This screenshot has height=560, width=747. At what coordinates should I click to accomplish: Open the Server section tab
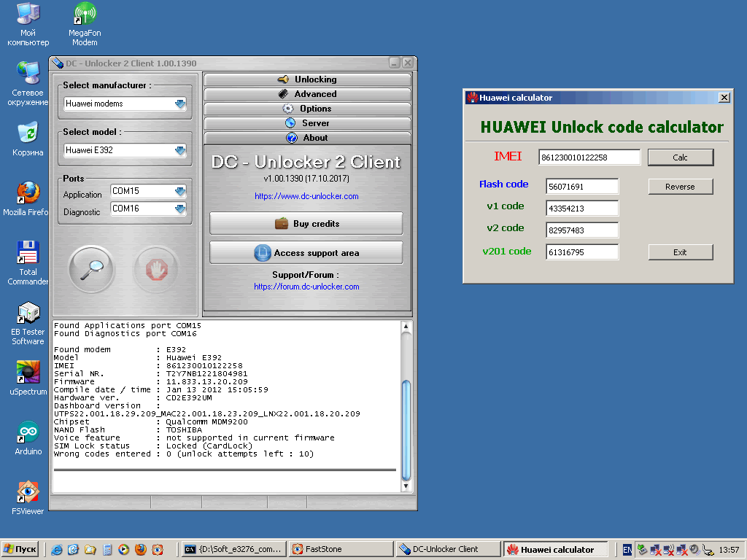pos(307,123)
